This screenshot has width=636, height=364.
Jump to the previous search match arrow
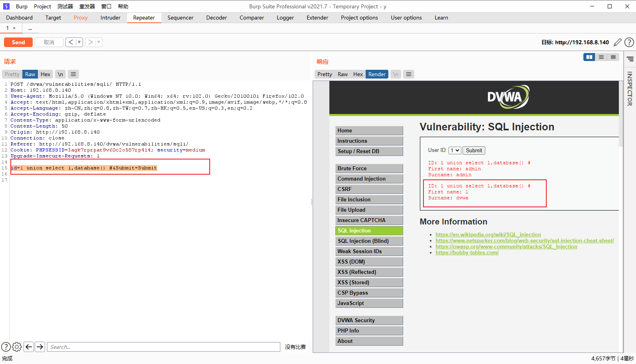[29, 347]
